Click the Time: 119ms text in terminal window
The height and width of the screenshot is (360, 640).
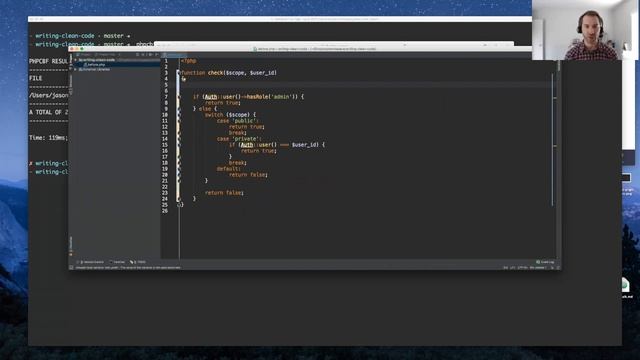click(x=48, y=138)
